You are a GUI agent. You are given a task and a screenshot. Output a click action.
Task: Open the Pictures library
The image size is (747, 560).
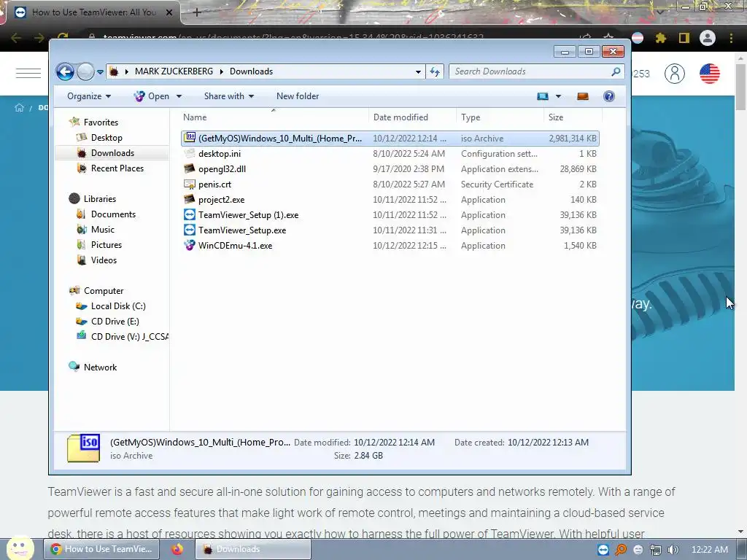[x=107, y=245]
